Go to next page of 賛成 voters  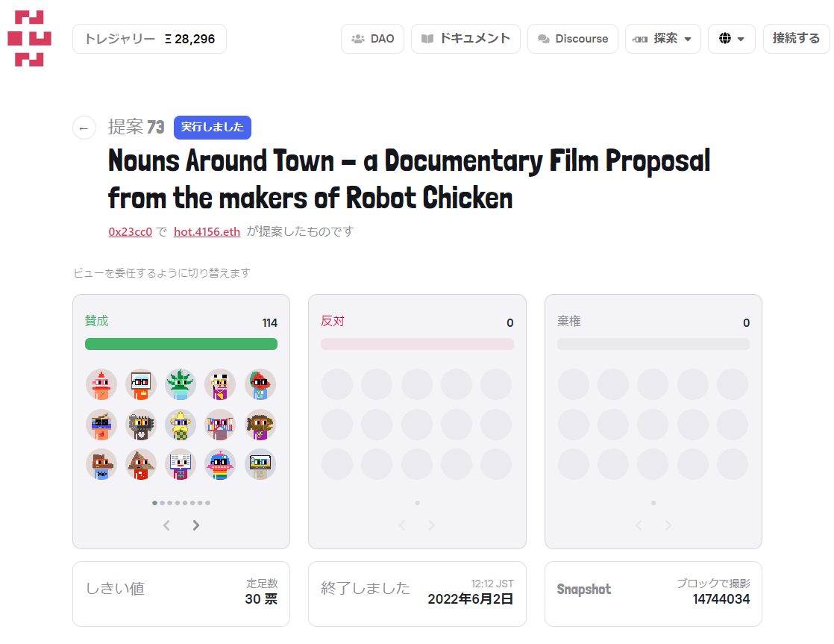coord(196,525)
